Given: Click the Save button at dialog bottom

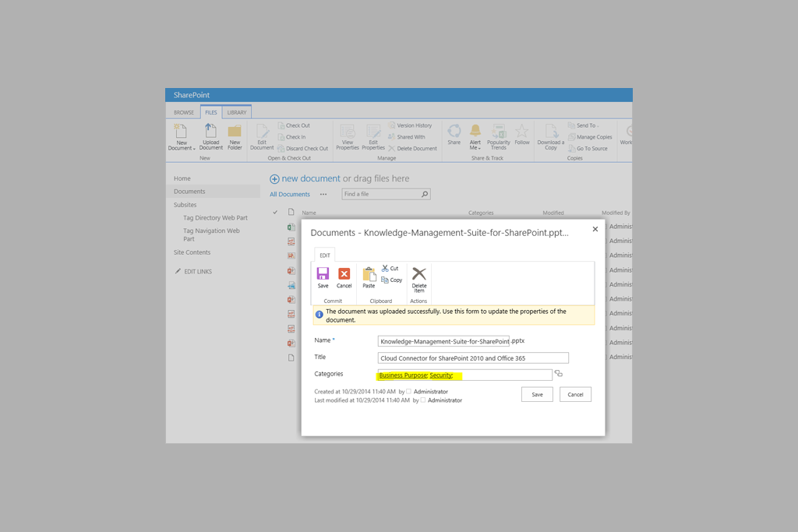Looking at the screenshot, I should 537,394.
